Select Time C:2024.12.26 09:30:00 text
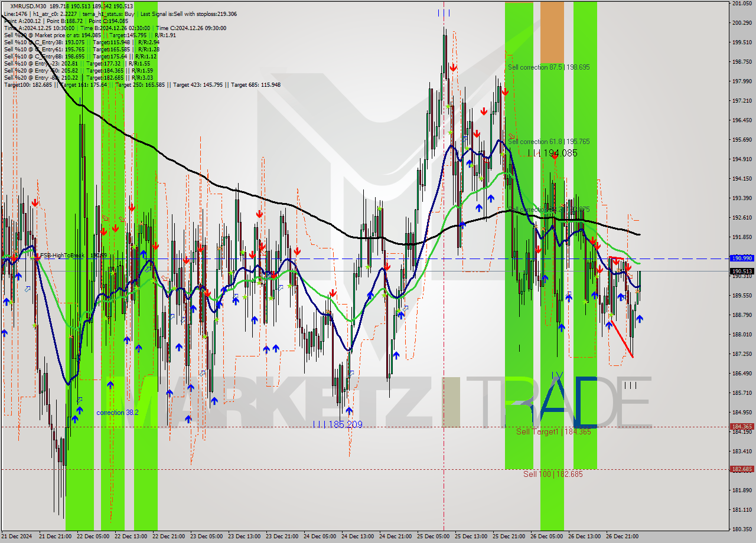Viewport: 756px width, 543px height. pos(191,28)
